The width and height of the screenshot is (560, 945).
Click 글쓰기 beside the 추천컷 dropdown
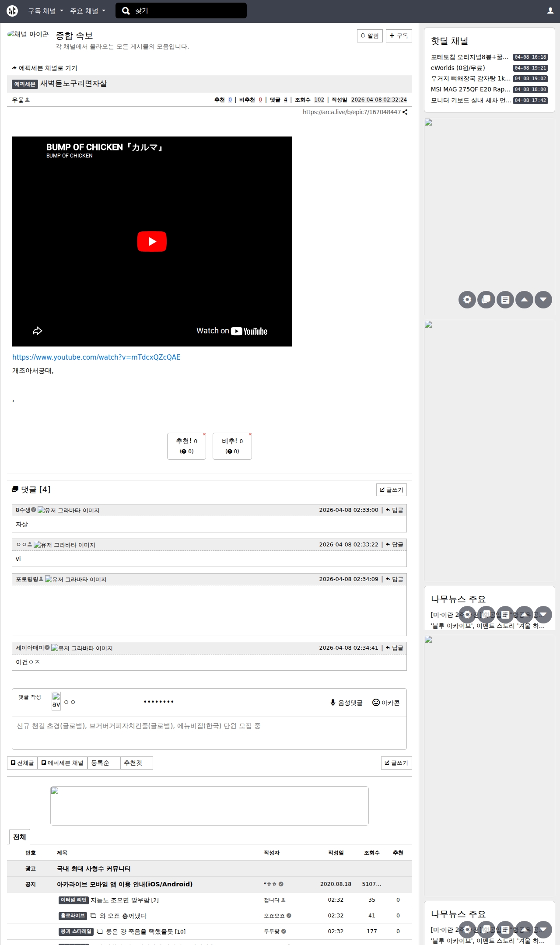[396, 763]
